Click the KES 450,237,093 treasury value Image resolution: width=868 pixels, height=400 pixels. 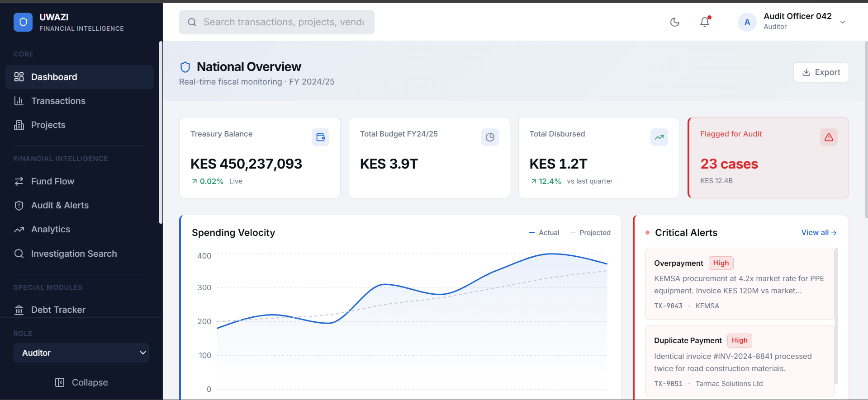pyautogui.click(x=246, y=164)
